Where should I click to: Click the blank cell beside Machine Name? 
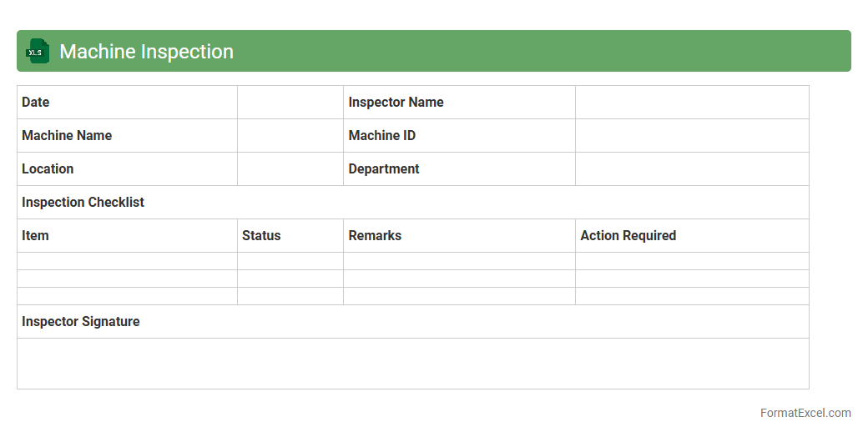tap(290, 136)
